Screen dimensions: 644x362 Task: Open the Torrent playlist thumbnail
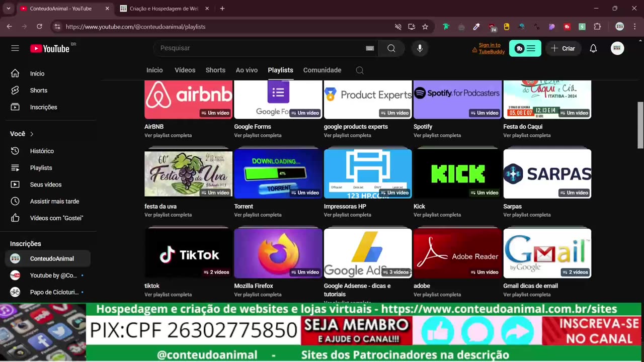pos(278,173)
